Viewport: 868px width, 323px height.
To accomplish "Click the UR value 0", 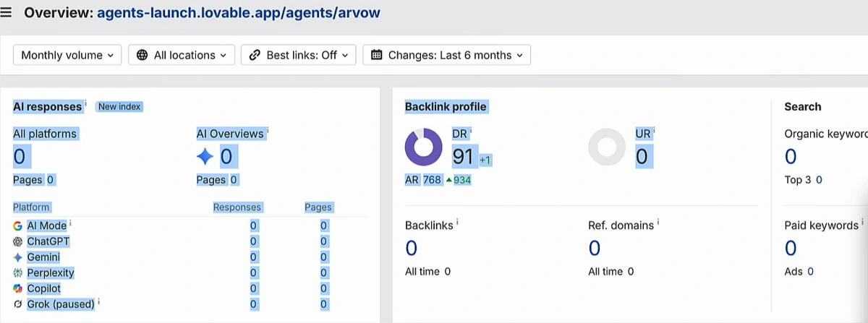I will tap(642, 156).
